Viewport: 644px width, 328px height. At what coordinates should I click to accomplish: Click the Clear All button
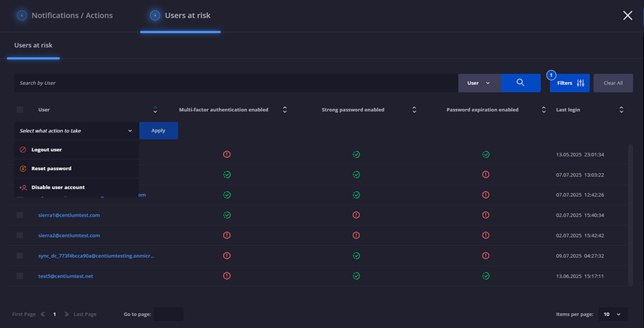pos(613,83)
